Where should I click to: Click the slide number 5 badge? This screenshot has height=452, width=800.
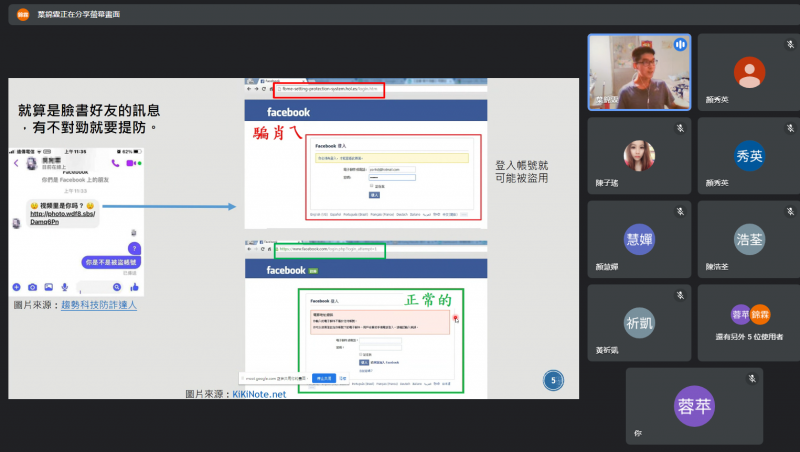[553, 380]
